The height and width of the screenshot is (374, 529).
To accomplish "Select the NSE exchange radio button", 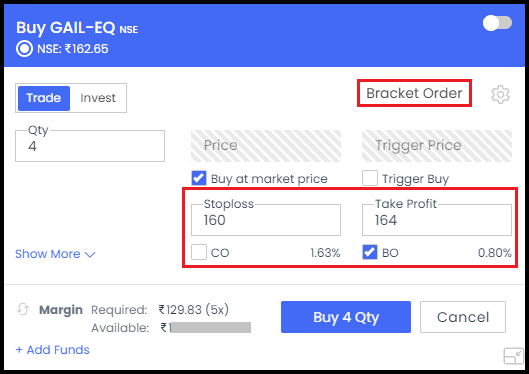I will tap(24, 49).
